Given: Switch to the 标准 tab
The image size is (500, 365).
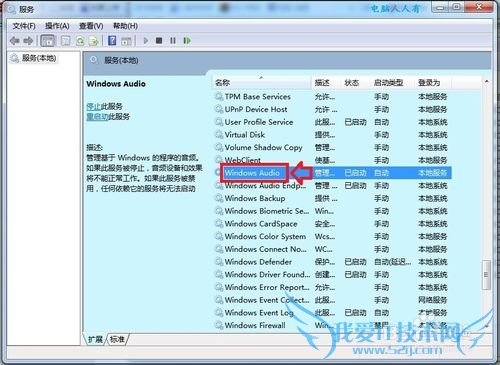Looking at the screenshot, I should 117,339.
